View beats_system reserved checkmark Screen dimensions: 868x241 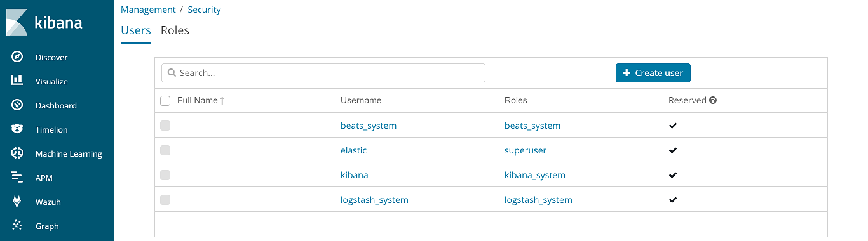[673, 126]
